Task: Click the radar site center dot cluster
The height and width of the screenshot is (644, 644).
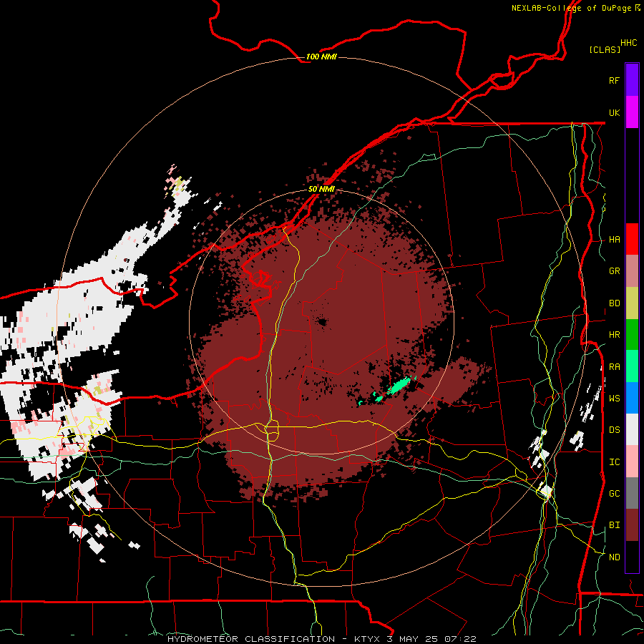Action: 322,322
